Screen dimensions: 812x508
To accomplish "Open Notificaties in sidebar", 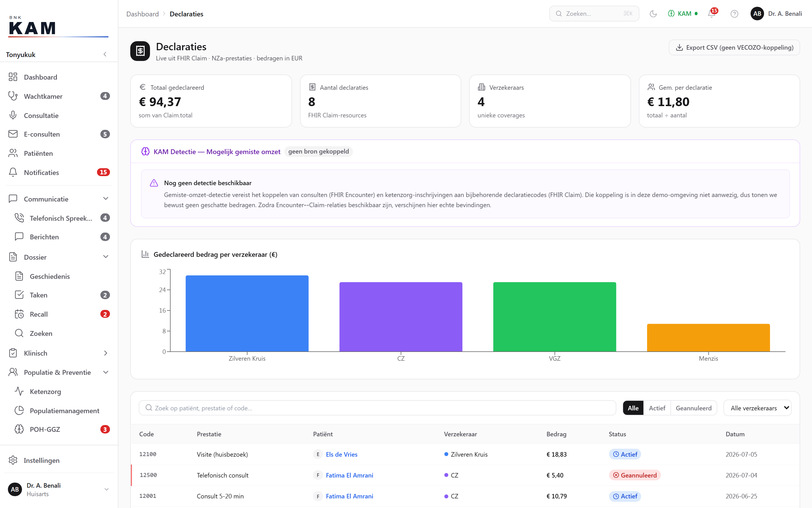I will point(59,172).
